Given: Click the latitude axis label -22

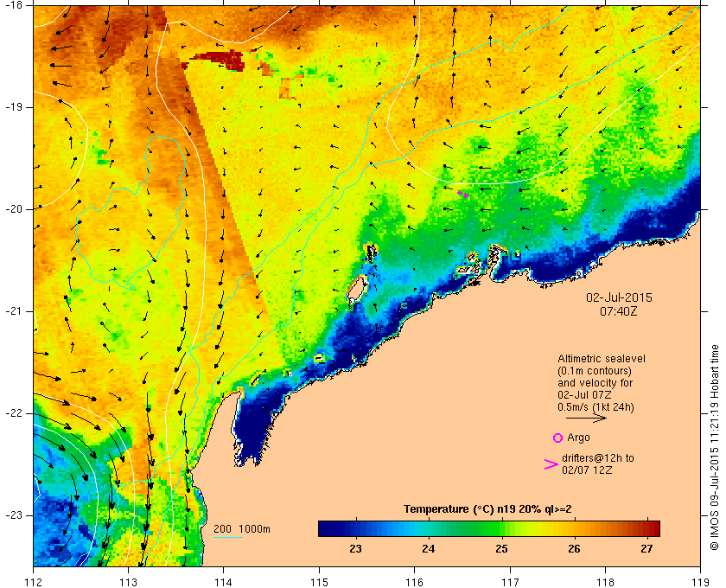Looking at the screenshot, I should coord(13,413).
